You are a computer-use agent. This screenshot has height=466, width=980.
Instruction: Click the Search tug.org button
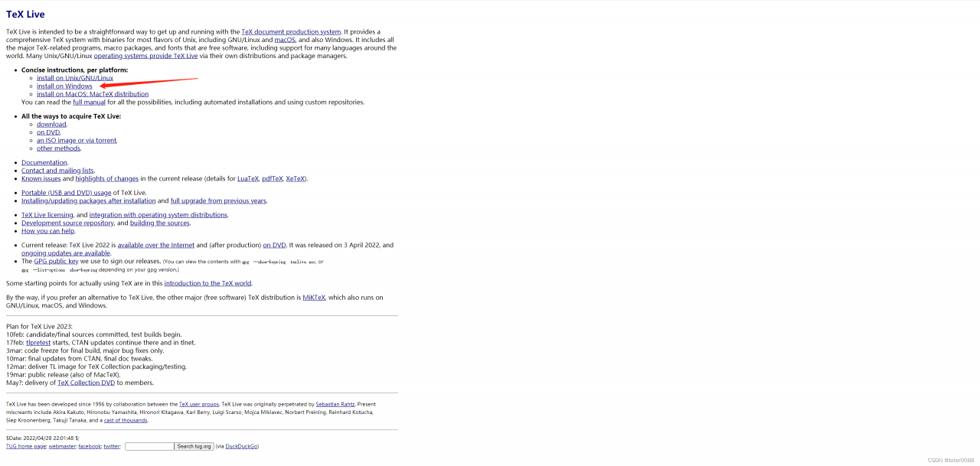(x=194, y=446)
